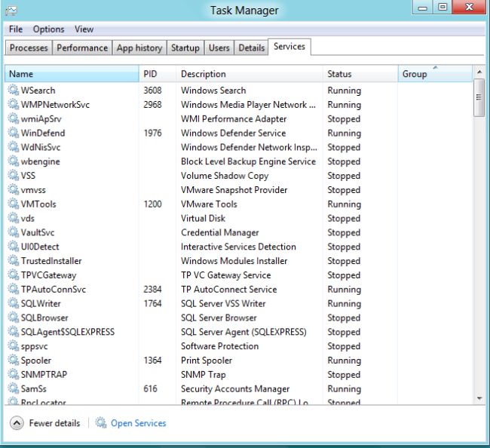The image size is (490, 448).
Task: Switch to the Performance tab
Action: tap(82, 48)
